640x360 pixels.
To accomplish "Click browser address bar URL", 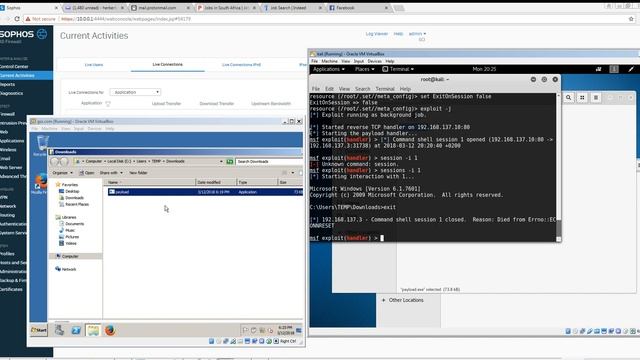I will 126,19.
